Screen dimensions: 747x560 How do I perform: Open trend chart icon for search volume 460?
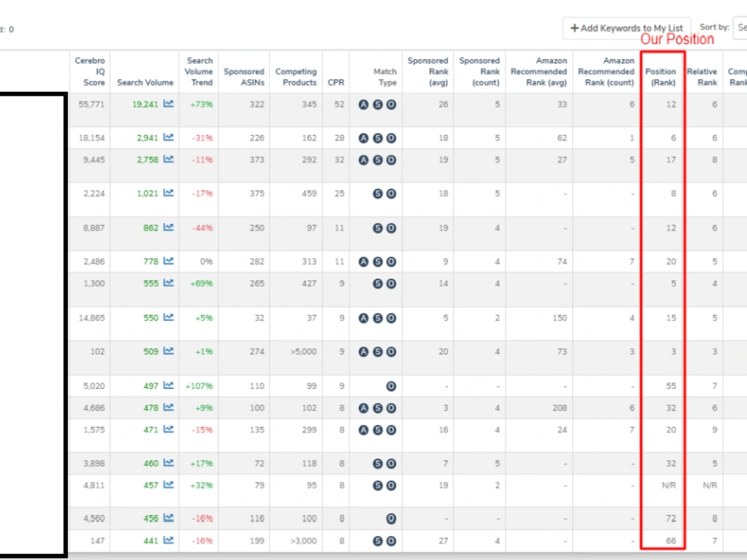[169, 463]
